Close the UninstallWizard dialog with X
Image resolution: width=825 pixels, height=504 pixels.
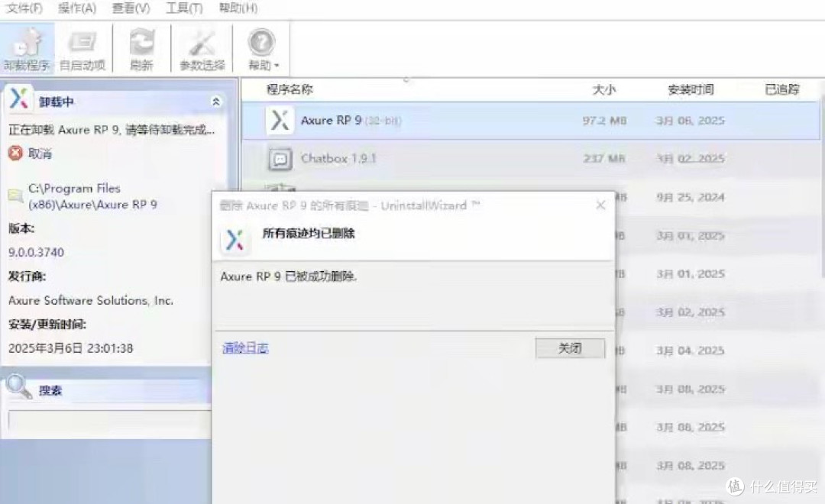click(x=600, y=205)
